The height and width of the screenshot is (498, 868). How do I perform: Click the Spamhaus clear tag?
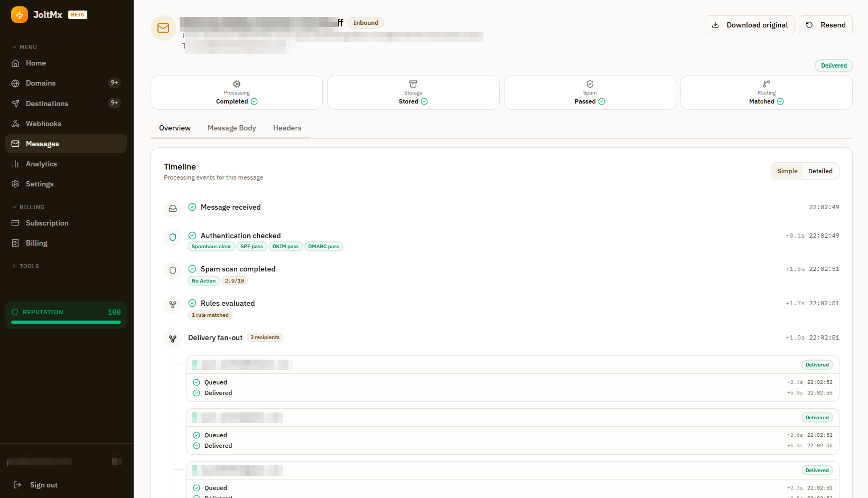[x=211, y=247]
